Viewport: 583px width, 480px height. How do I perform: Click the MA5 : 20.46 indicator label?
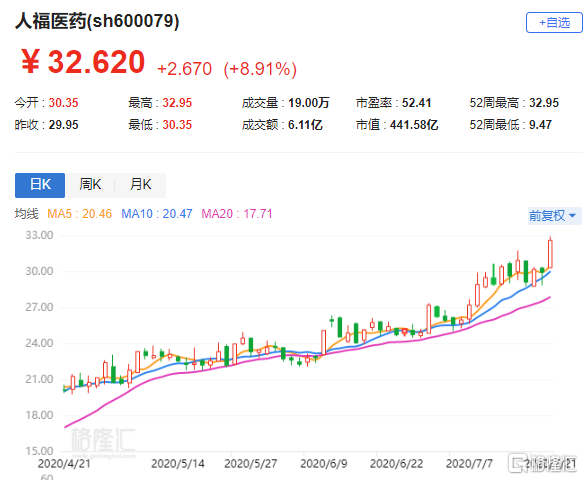point(80,214)
